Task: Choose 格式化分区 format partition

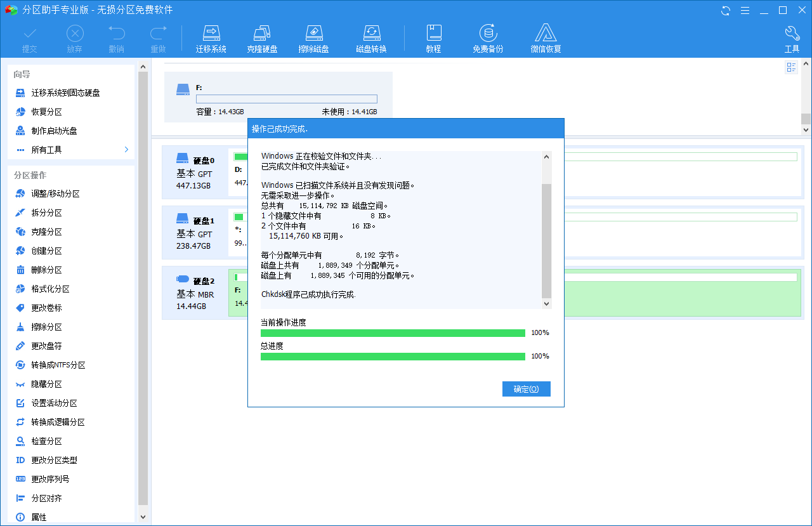Action: (43, 289)
